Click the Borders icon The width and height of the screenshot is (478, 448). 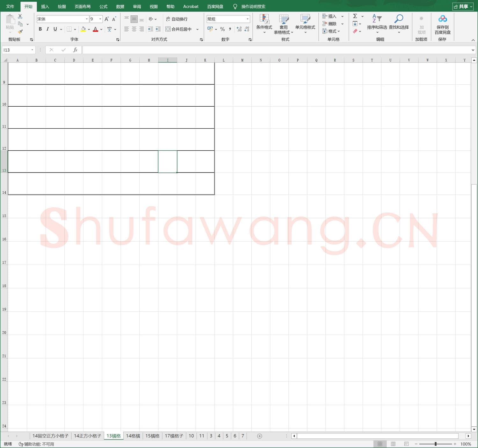[x=69, y=29]
